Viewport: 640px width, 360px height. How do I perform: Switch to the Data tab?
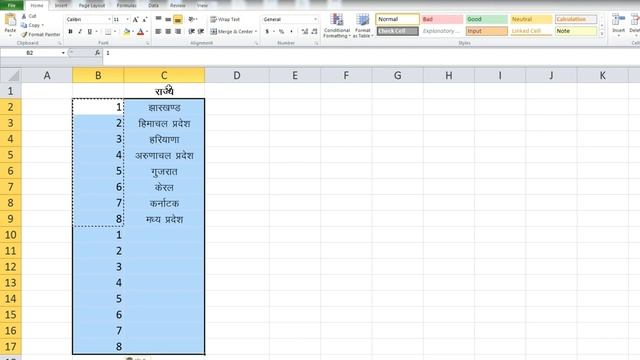pos(153,5)
